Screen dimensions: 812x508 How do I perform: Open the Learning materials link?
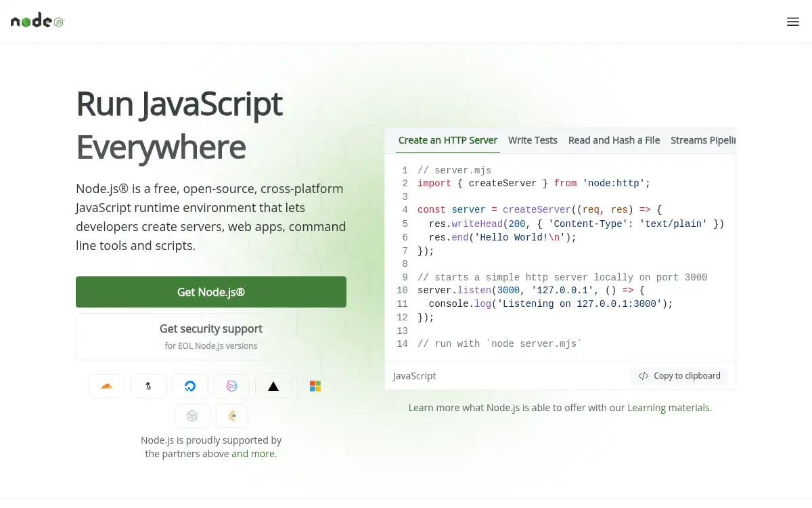coord(669,408)
